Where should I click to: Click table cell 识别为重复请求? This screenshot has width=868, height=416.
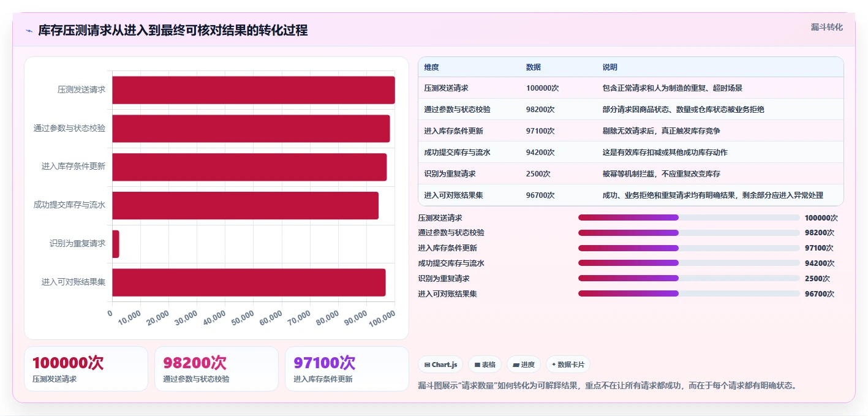[x=450, y=174]
